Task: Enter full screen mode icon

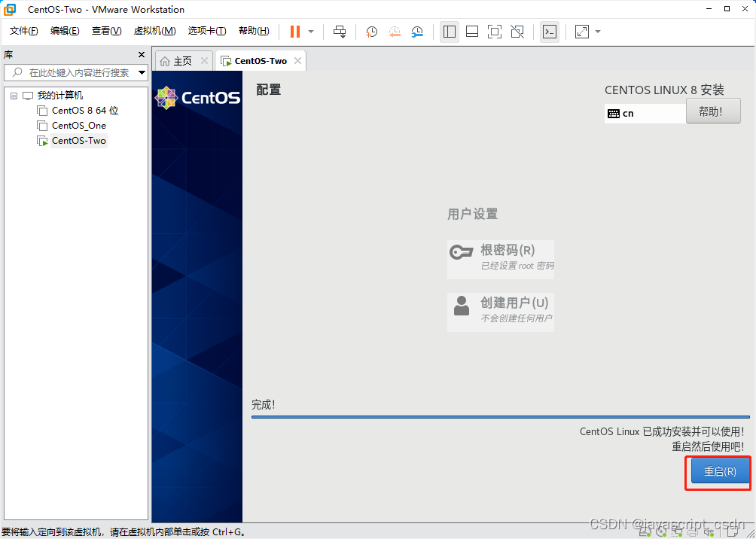Action: [x=495, y=32]
